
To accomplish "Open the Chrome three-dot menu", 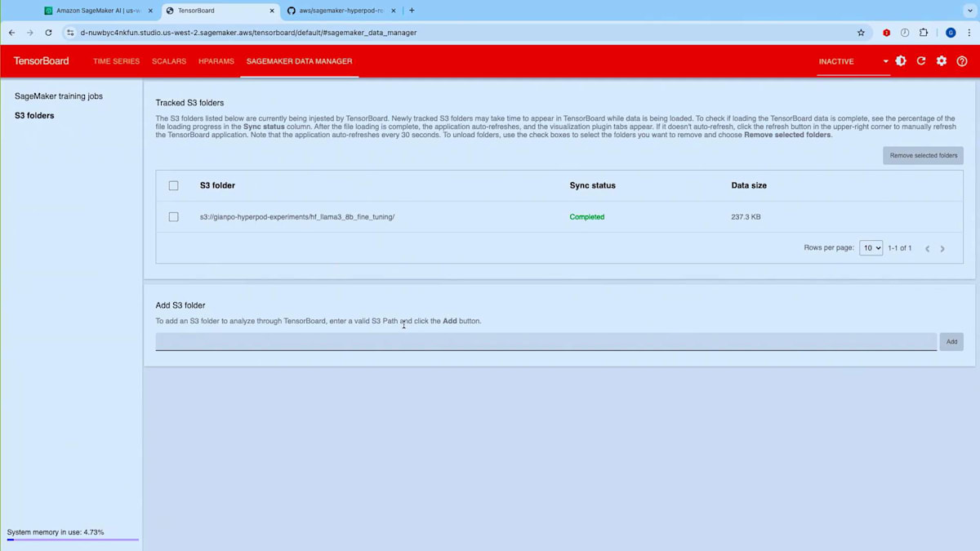I will pos(969,33).
